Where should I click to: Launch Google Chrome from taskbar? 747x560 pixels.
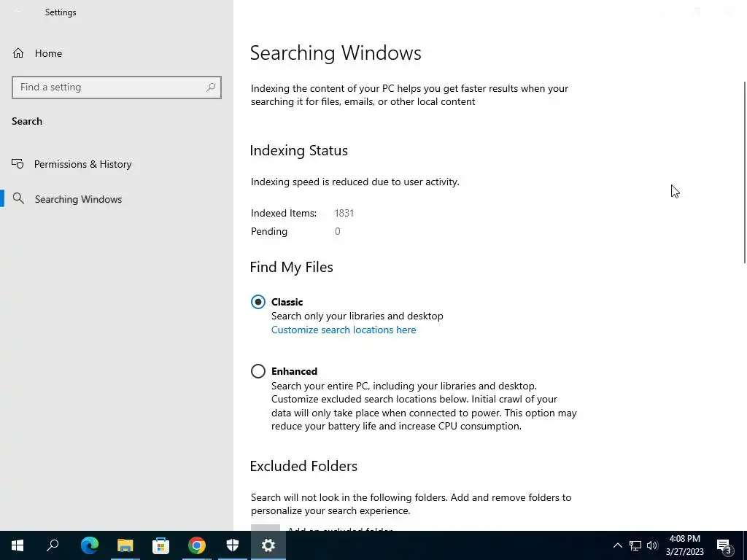point(197,545)
